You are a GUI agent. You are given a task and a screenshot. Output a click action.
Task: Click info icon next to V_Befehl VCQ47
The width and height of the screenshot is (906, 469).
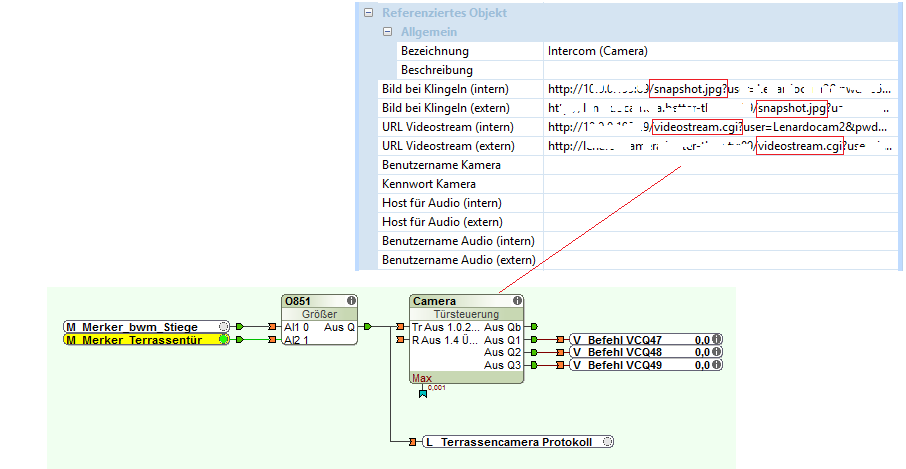718,340
